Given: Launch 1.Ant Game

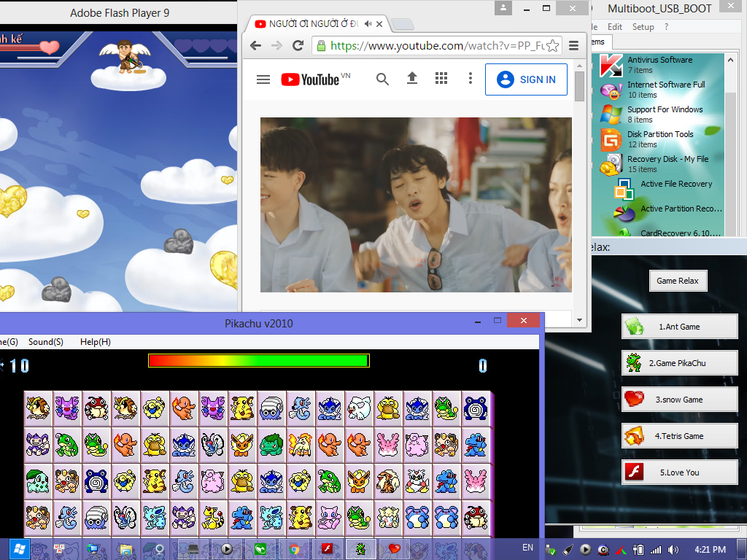Looking at the screenshot, I should point(680,327).
